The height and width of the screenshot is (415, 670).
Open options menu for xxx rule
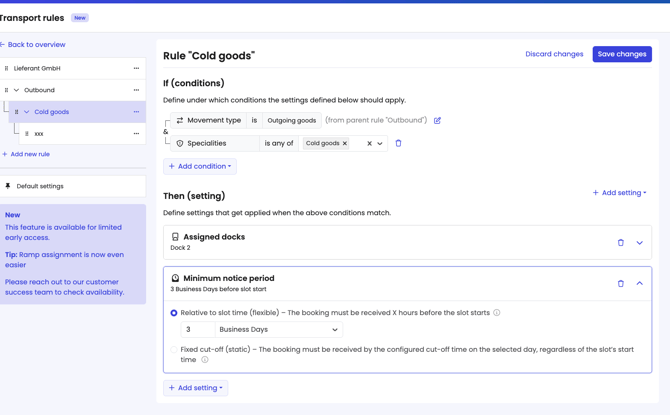[136, 133]
